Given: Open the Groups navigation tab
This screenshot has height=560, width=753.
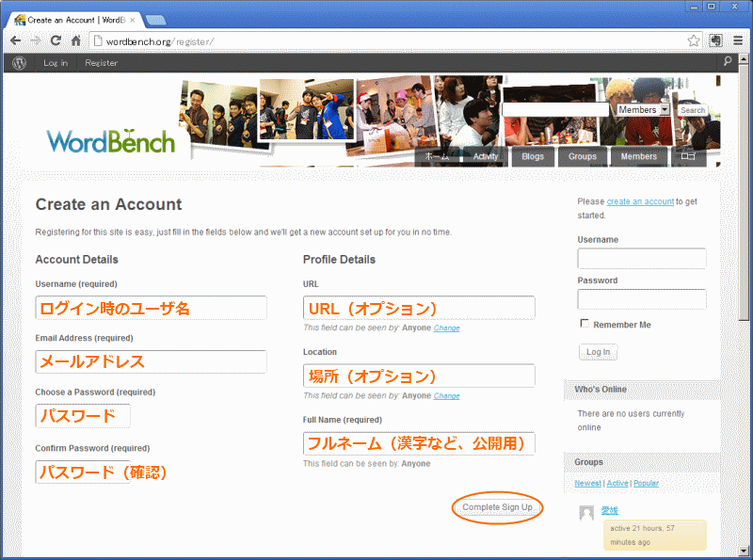Looking at the screenshot, I should 582,156.
